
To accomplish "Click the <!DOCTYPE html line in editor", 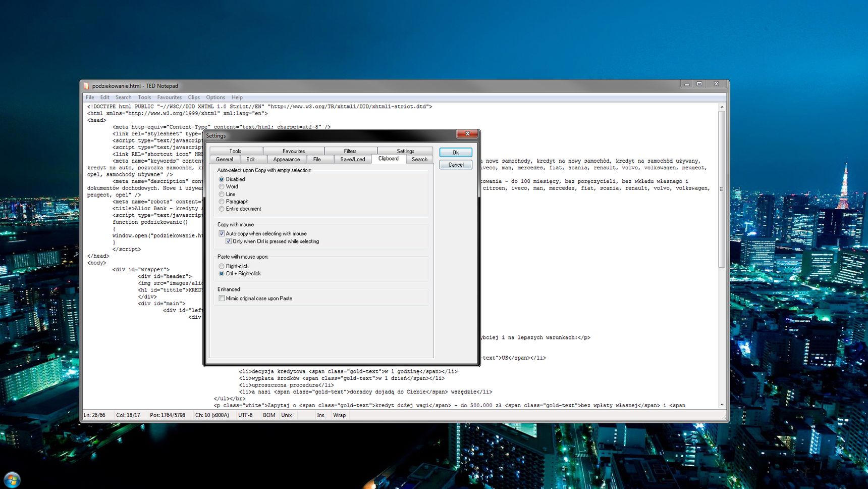I will [259, 107].
